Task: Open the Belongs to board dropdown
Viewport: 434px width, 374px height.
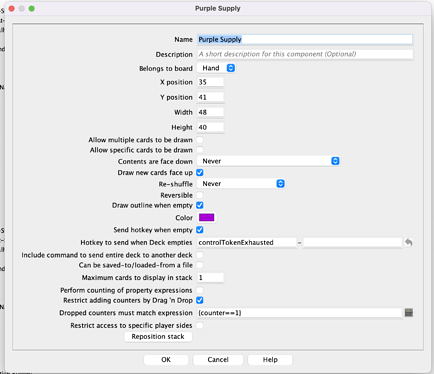Action: pos(216,68)
